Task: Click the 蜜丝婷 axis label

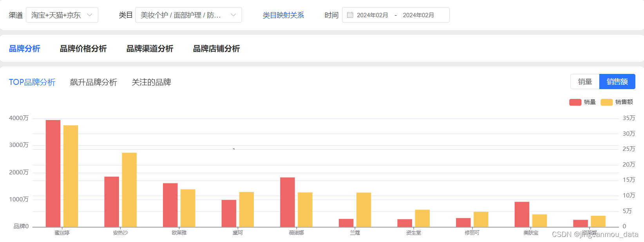Action: 62,233
